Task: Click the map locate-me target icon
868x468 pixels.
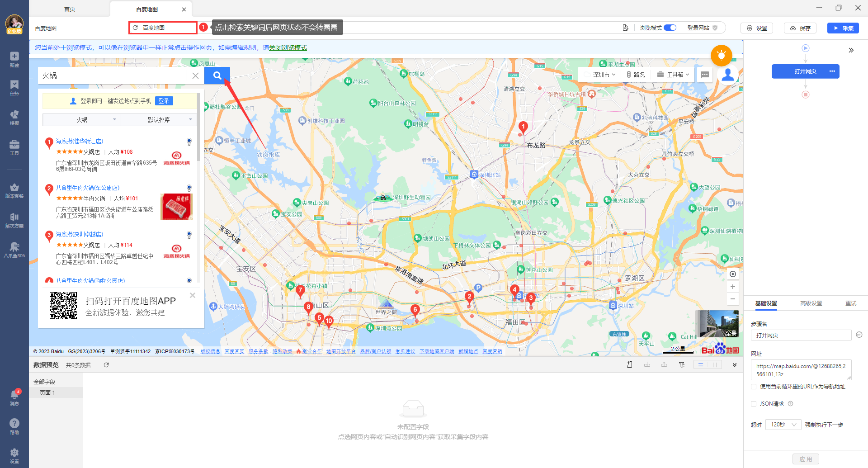Action: click(733, 274)
